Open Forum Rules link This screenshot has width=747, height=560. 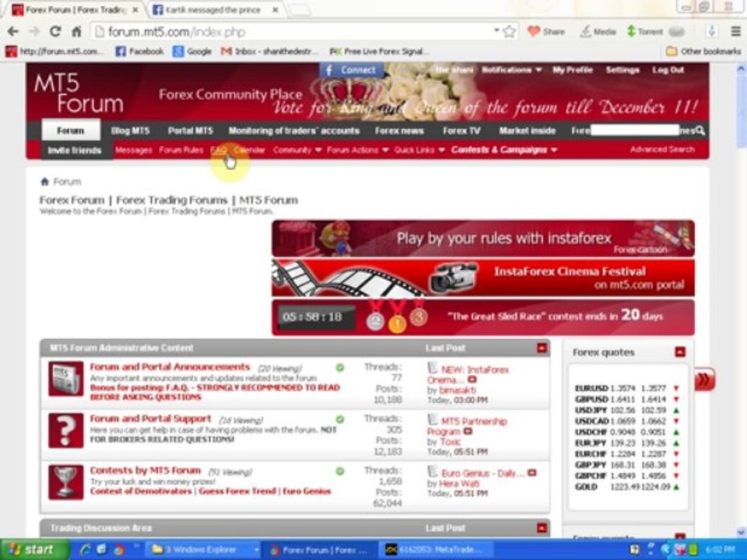click(181, 150)
